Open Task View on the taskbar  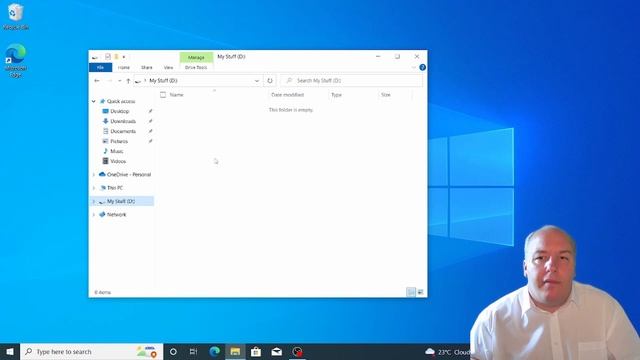click(193, 351)
